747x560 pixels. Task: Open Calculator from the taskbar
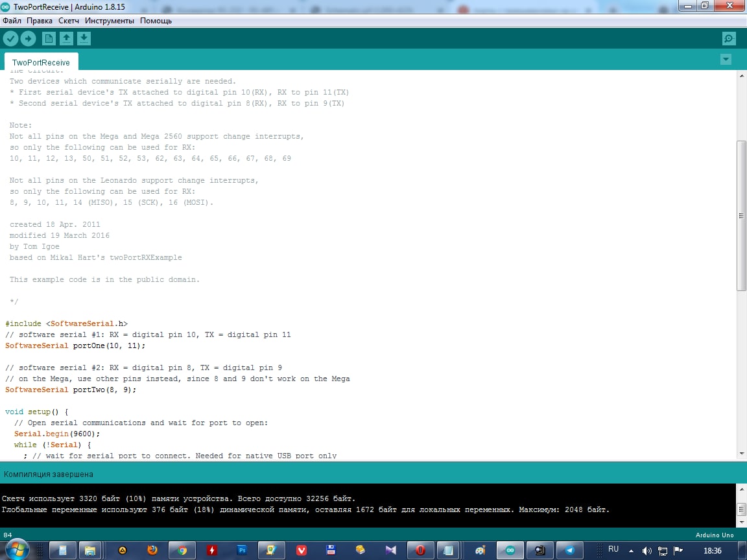tap(62, 550)
